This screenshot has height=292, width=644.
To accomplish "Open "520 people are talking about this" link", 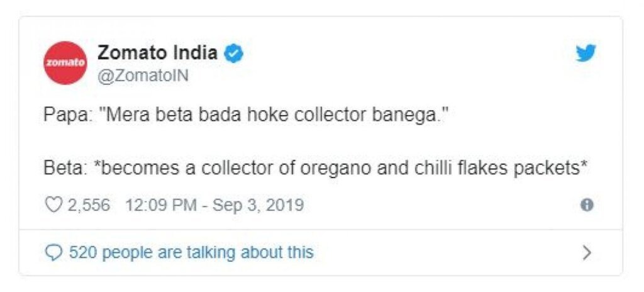I will [x=191, y=252].
